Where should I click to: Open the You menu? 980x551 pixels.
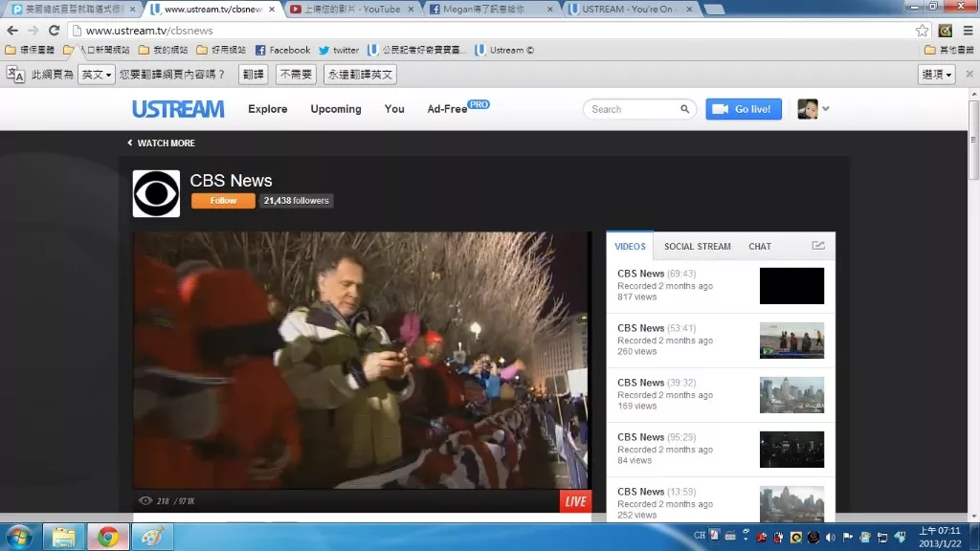click(394, 109)
